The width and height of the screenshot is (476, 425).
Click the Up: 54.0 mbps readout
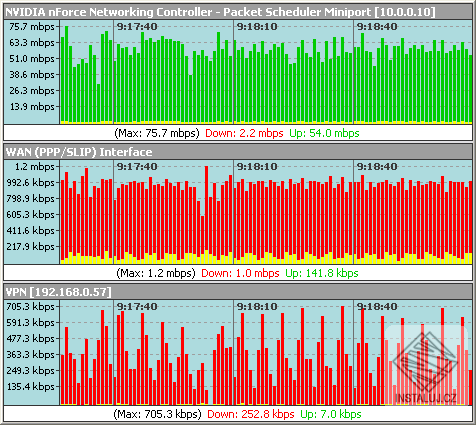click(x=324, y=133)
